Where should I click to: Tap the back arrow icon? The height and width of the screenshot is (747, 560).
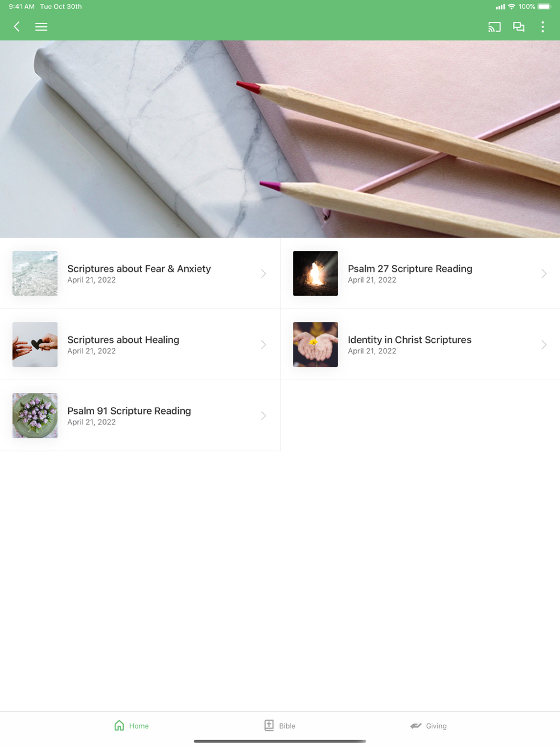pos(17,26)
